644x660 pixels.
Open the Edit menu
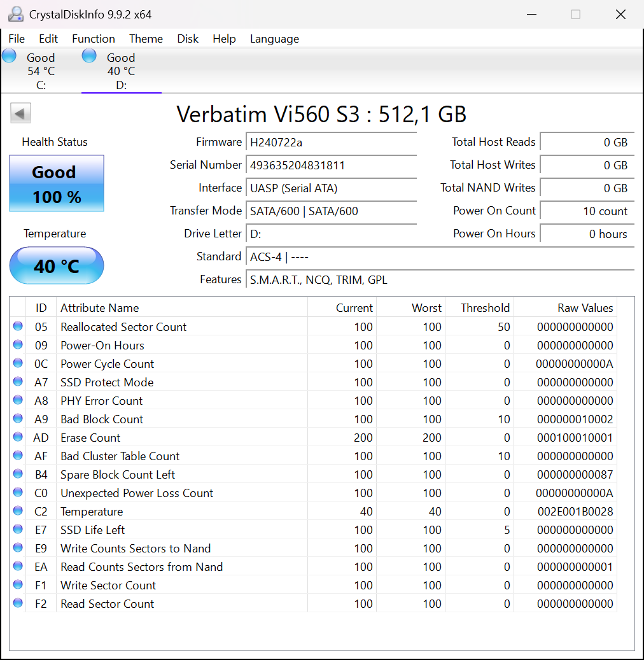click(48, 39)
